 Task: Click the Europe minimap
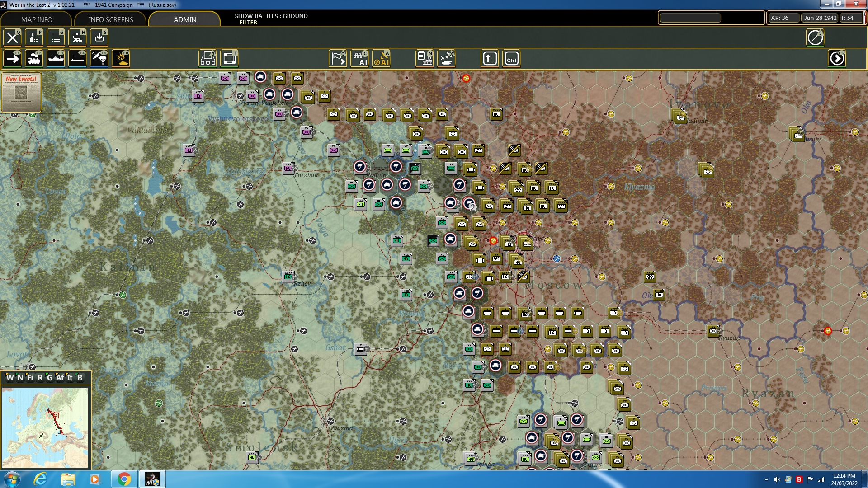pyautogui.click(x=45, y=427)
